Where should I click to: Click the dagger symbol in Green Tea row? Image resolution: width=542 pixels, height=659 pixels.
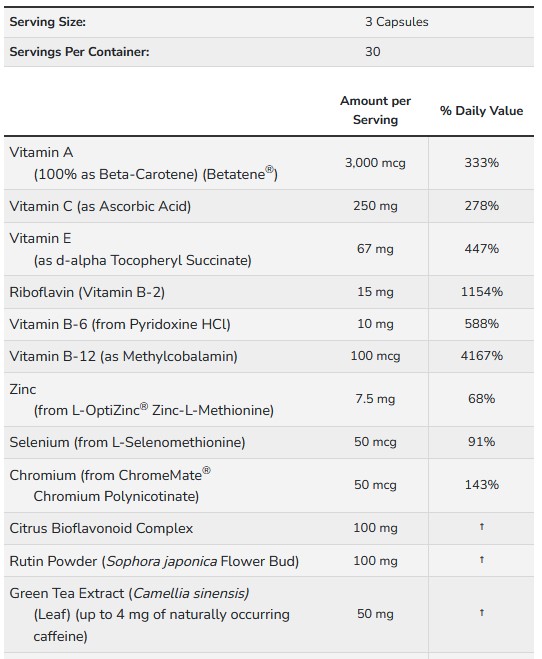click(481, 612)
